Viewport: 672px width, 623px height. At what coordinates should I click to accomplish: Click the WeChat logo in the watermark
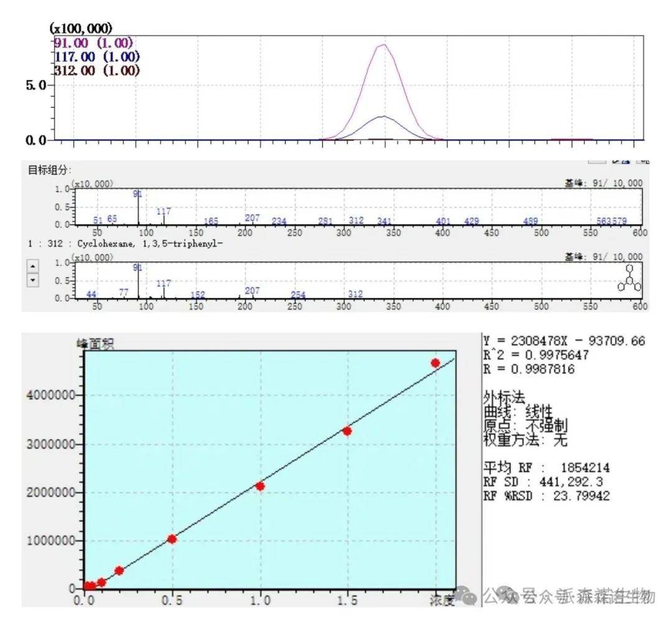(467, 596)
